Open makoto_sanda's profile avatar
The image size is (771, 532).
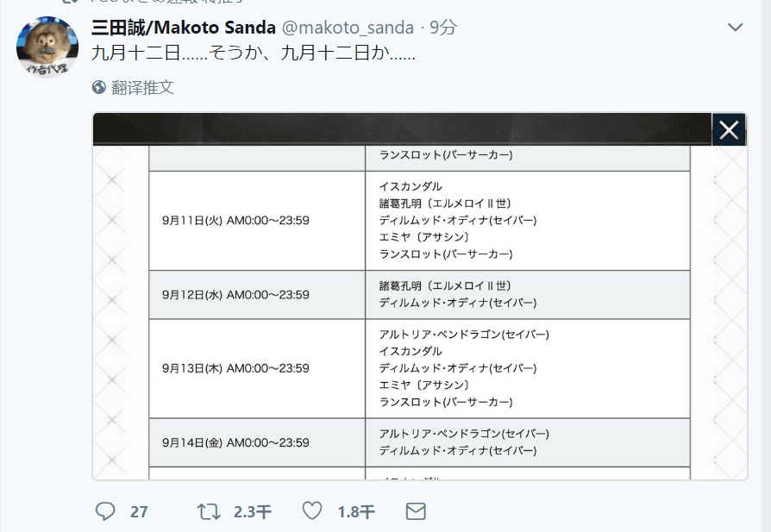point(47,45)
